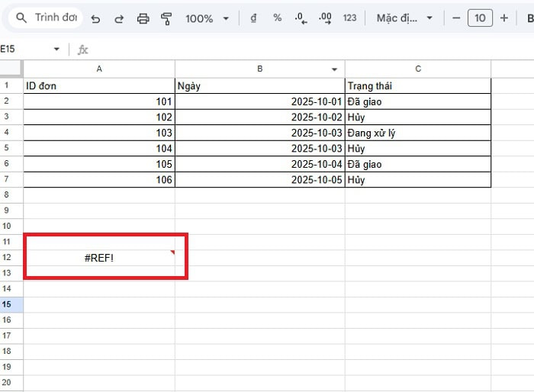
Task: Select the paint format roller icon
Action: 166,19
